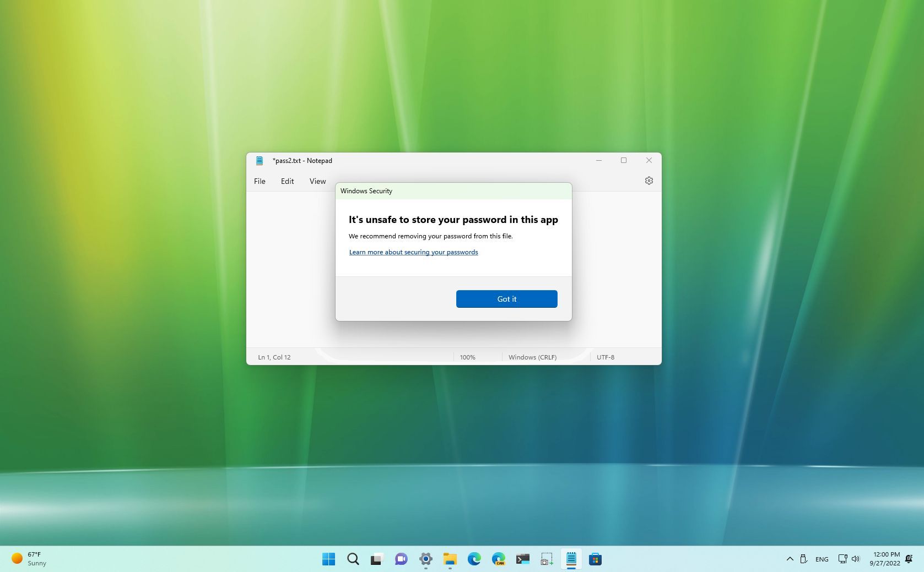
Task: Open Task View from taskbar
Action: pyautogui.click(x=376, y=559)
